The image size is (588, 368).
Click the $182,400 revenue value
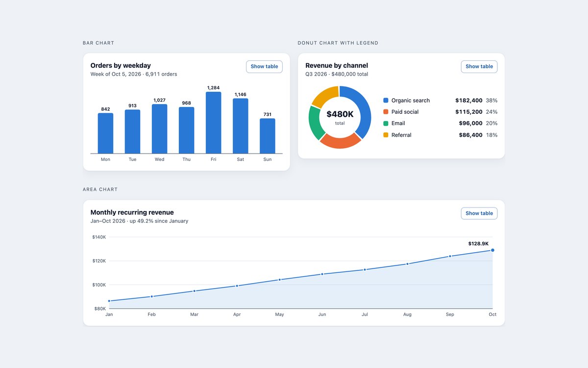[x=469, y=101]
